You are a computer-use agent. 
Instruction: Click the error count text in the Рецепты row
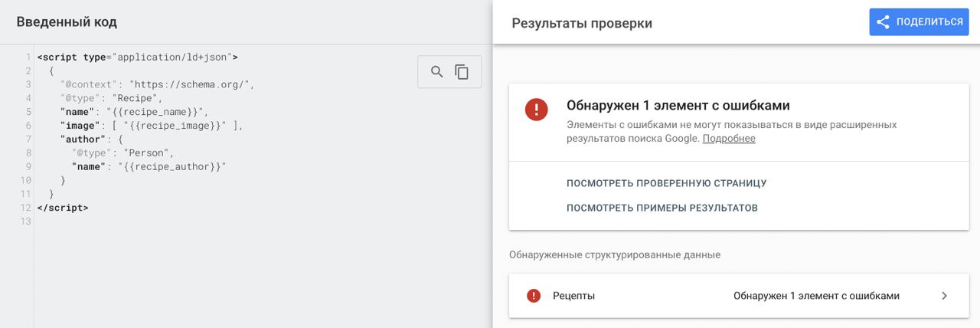[815, 296]
